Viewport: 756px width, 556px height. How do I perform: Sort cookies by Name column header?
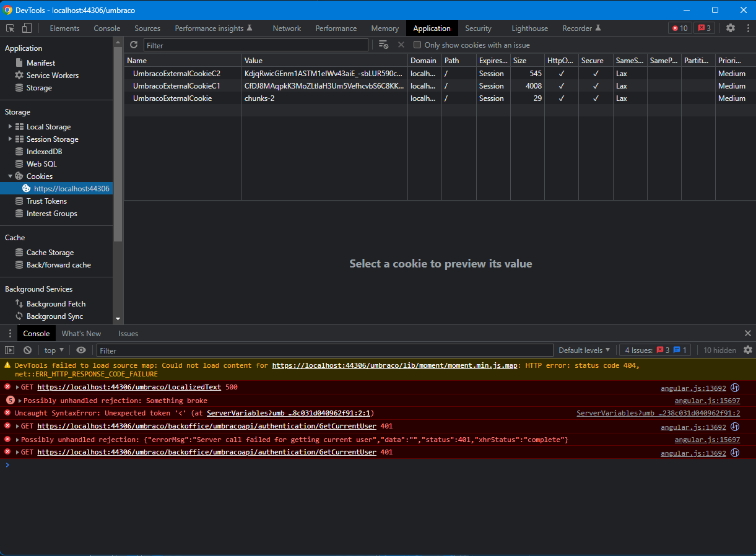183,60
